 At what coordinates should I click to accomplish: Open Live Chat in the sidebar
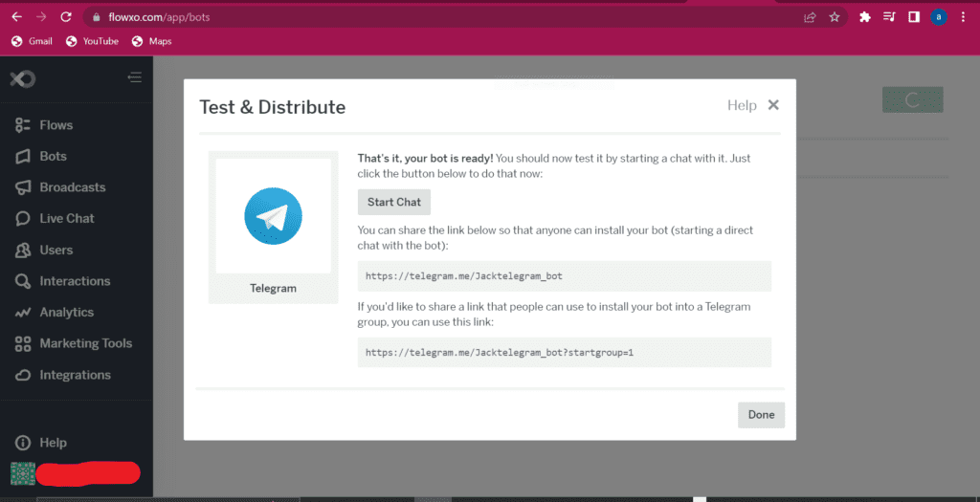[x=55, y=219]
